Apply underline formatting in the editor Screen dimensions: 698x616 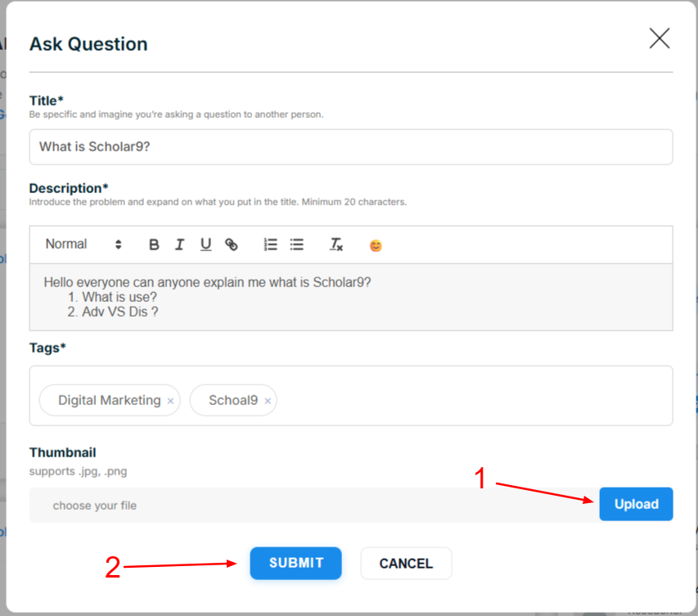coord(205,245)
